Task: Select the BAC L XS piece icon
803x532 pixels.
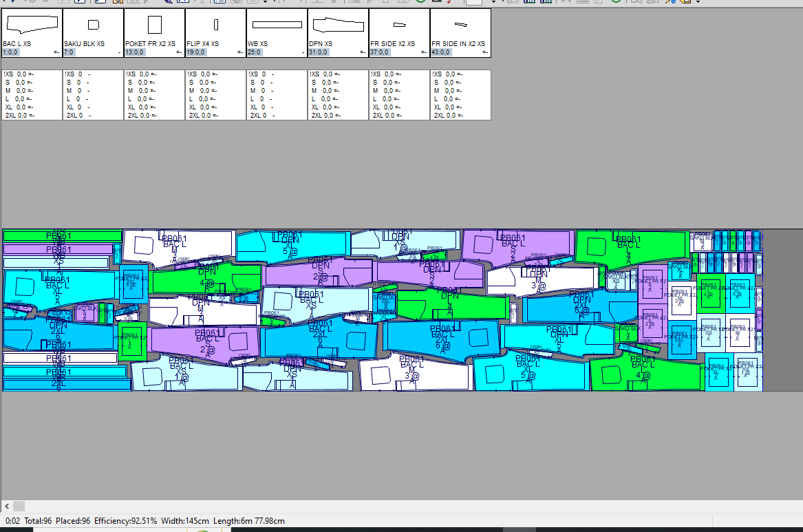Action: click(x=31, y=25)
